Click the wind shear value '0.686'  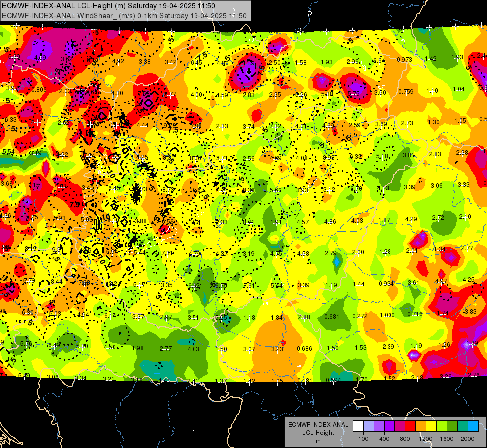[304, 349]
